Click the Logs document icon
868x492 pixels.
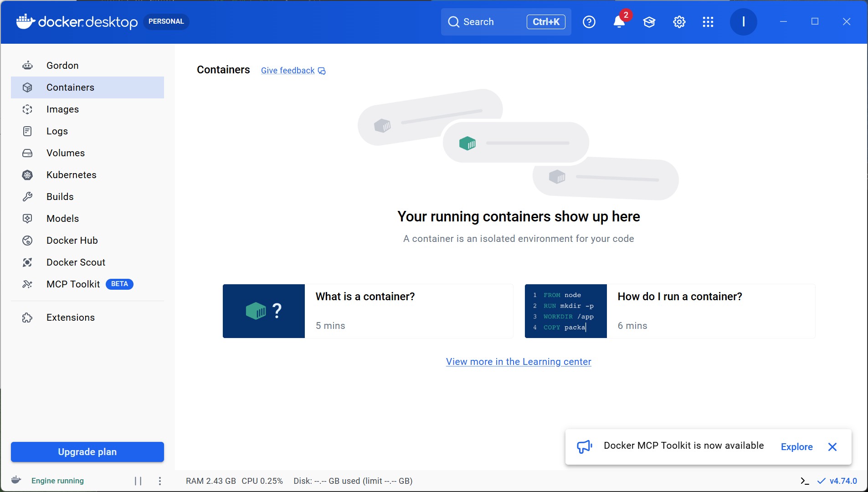[27, 131]
